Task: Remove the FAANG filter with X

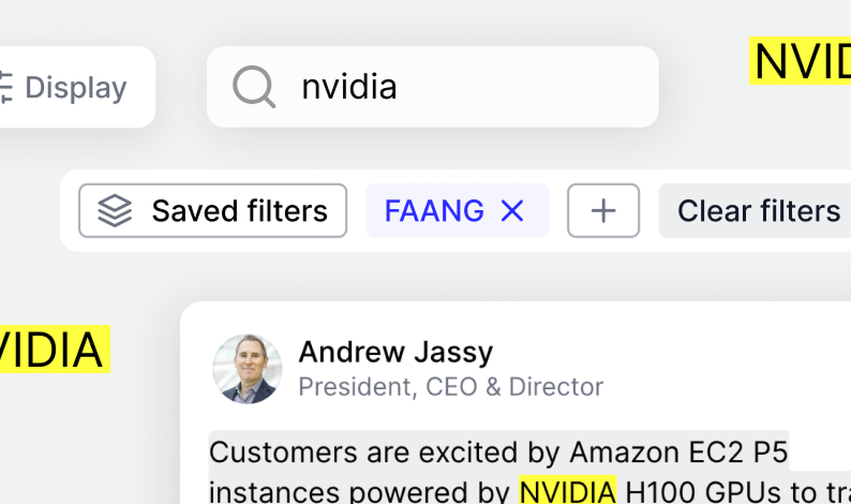Action: (512, 211)
